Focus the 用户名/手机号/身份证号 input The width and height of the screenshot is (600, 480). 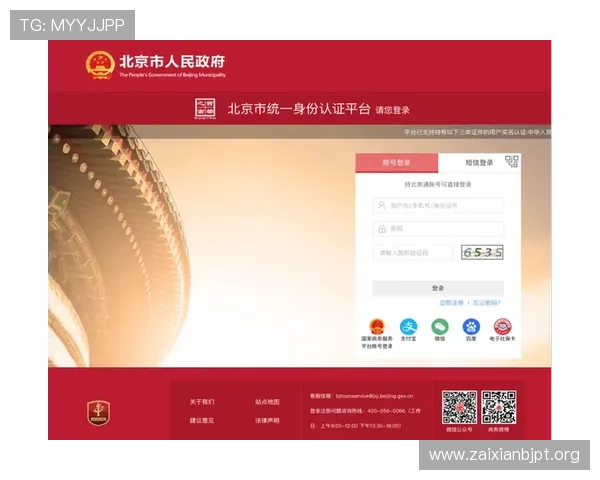pos(438,206)
